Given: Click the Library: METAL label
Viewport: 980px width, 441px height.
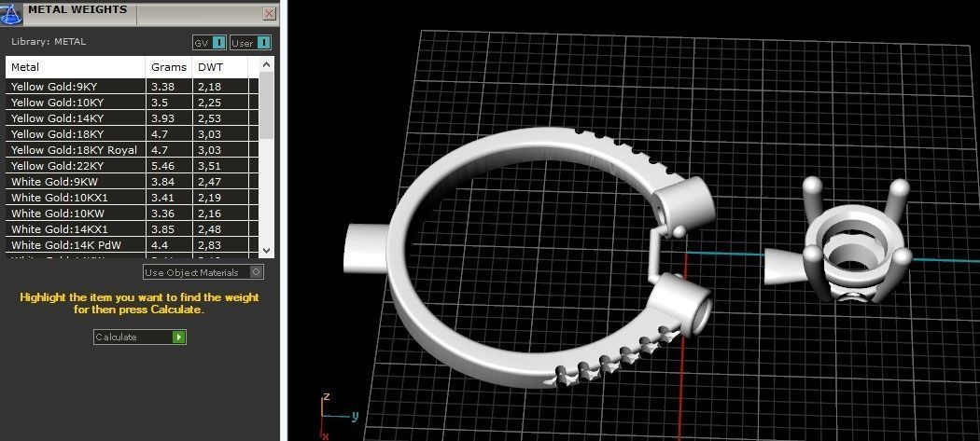Looking at the screenshot, I should 49,42.
